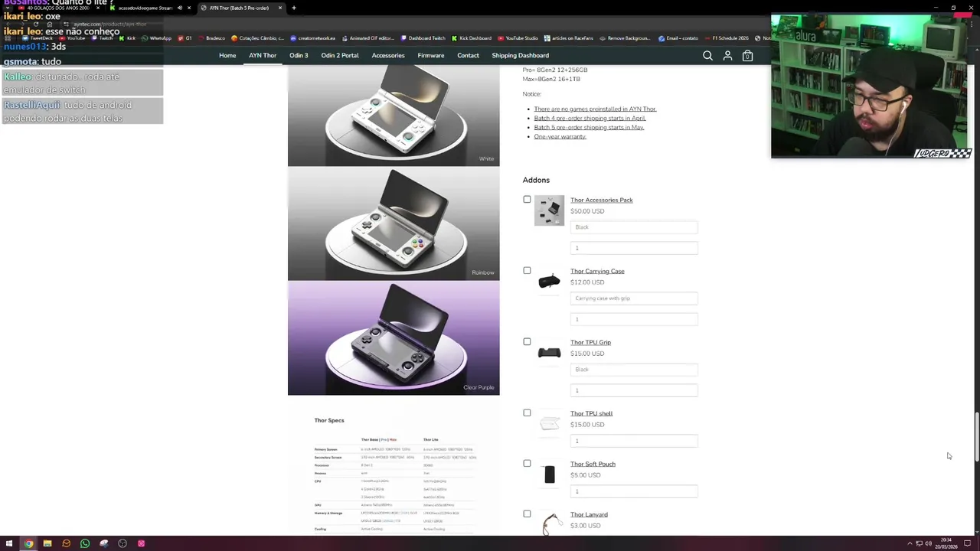Open the Thor Lanyard link
Viewport: 980px width, 551px height.
[589, 514]
